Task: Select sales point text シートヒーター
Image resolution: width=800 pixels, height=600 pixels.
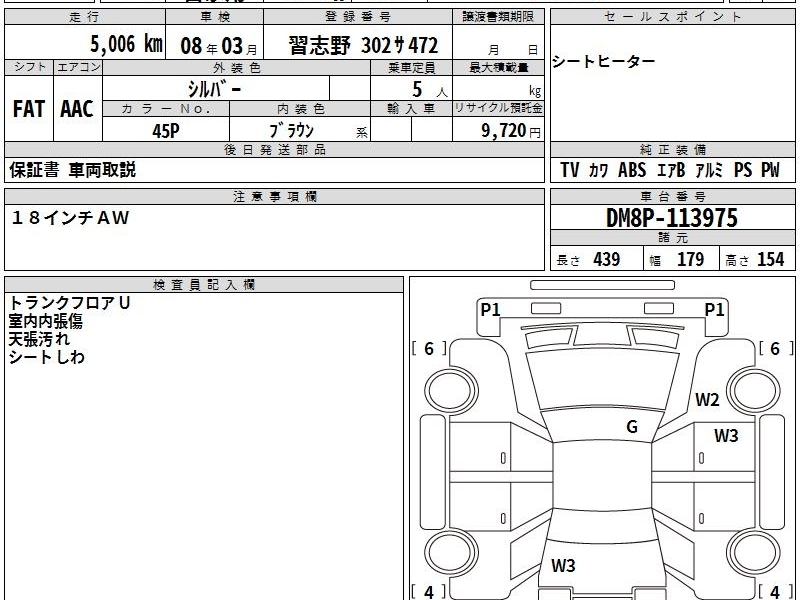Action: pos(604,61)
